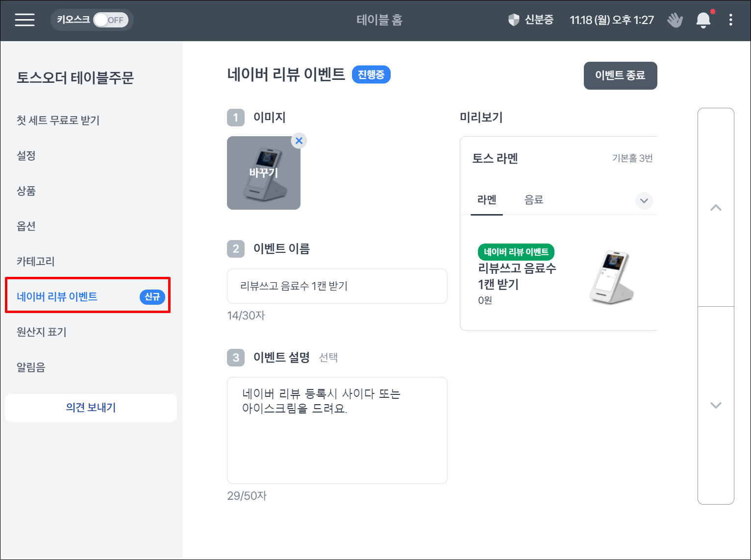Viewport: 751px width, 560px height.
Task: Switch to the 음료 tab in preview
Action: pyautogui.click(x=534, y=200)
